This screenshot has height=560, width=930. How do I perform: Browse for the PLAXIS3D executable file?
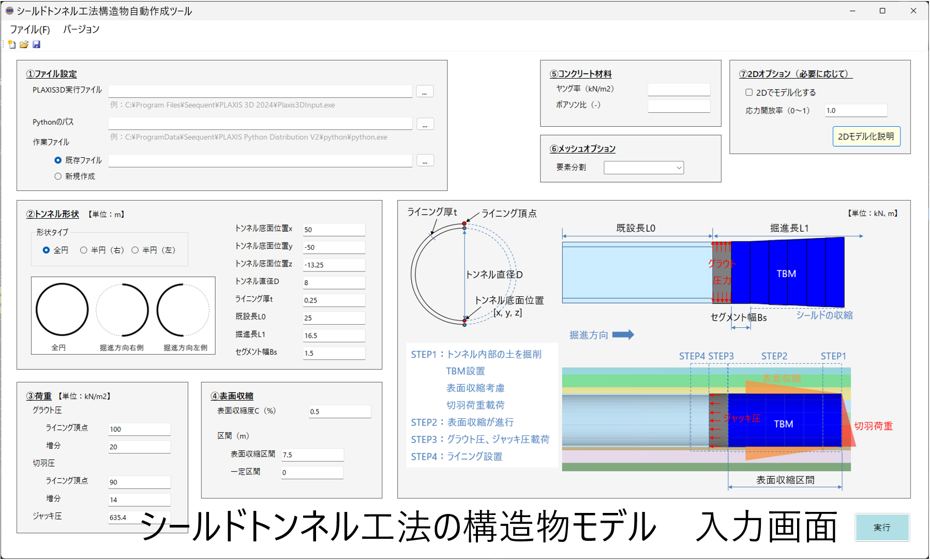click(425, 92)
